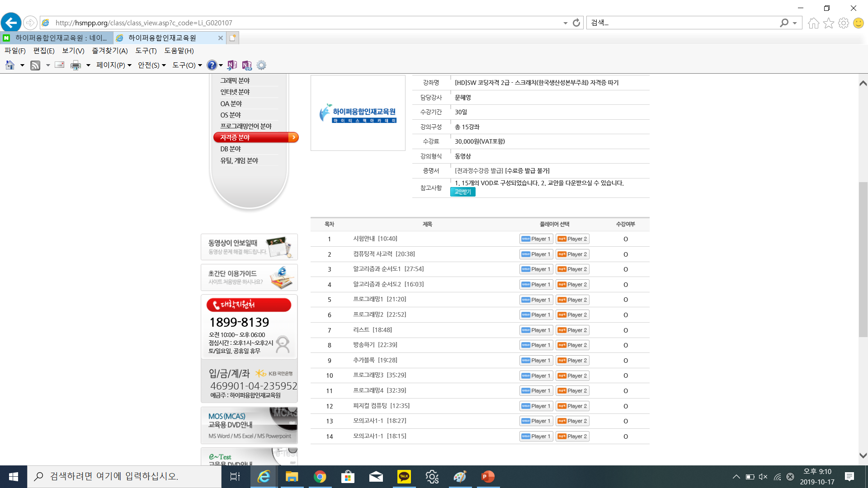
Task: Open the 그래픽 분야 category
Action: point(235,80)
